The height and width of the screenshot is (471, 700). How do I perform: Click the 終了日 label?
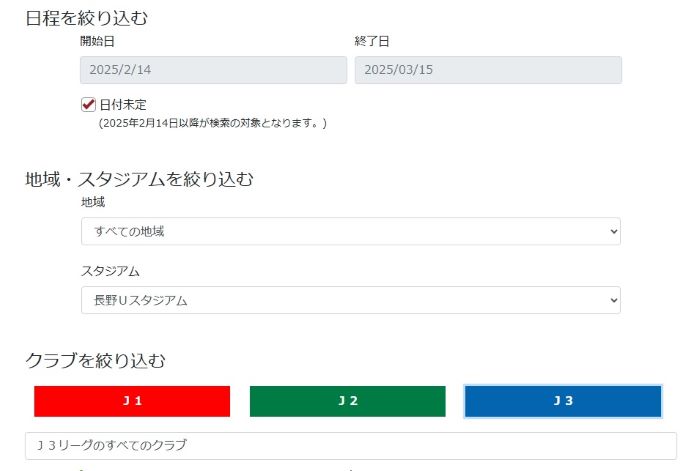pos(371,42)
